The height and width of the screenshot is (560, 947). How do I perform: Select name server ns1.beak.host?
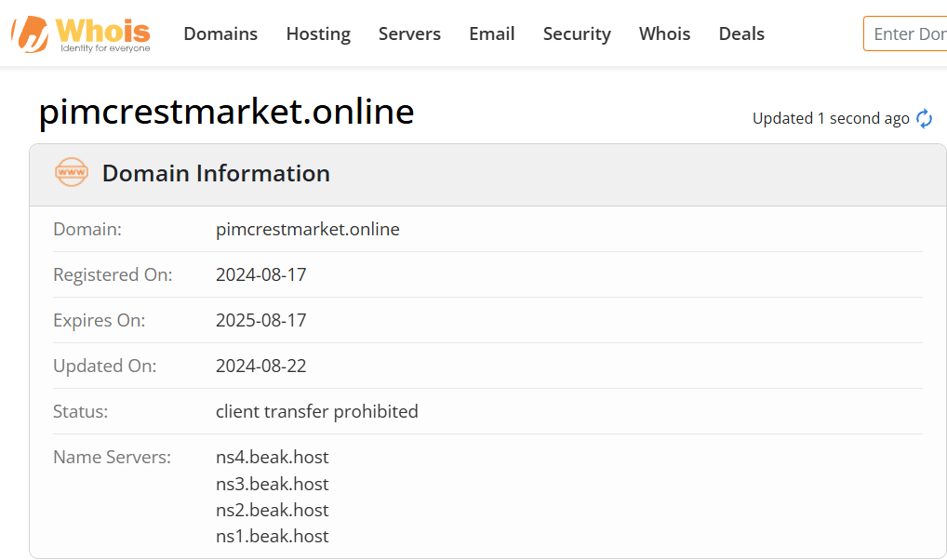pyautogui.click(x=272, y=536)
